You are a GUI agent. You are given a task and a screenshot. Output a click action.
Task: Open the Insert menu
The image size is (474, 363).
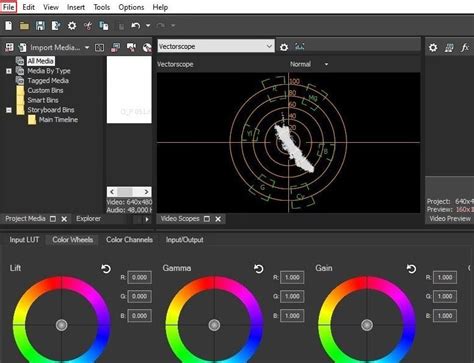76,7
